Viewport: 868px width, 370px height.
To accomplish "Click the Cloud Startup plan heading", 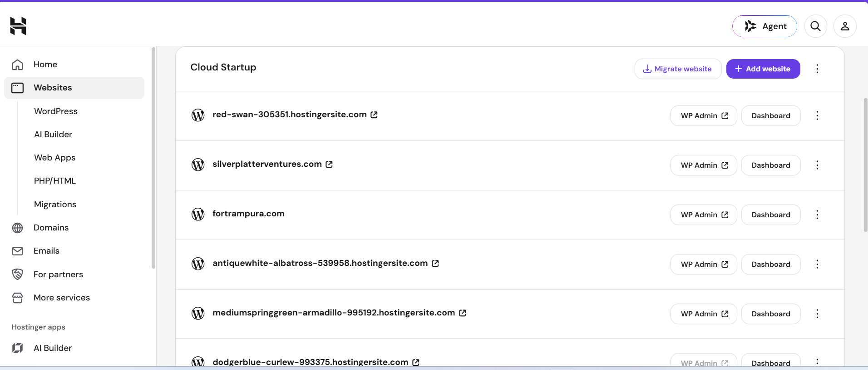I will coord(223,67).
